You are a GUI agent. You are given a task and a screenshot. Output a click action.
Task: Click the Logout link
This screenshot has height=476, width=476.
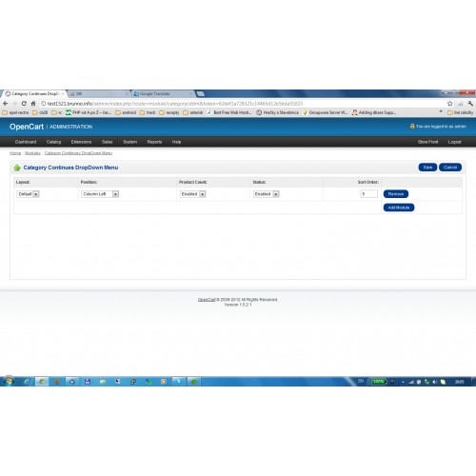[454, 142]
